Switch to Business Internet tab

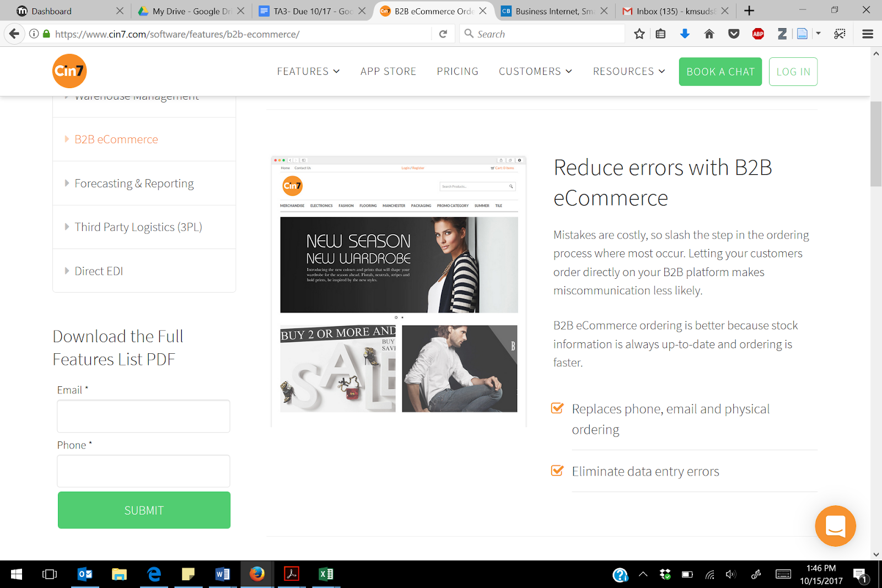[555, 11]
